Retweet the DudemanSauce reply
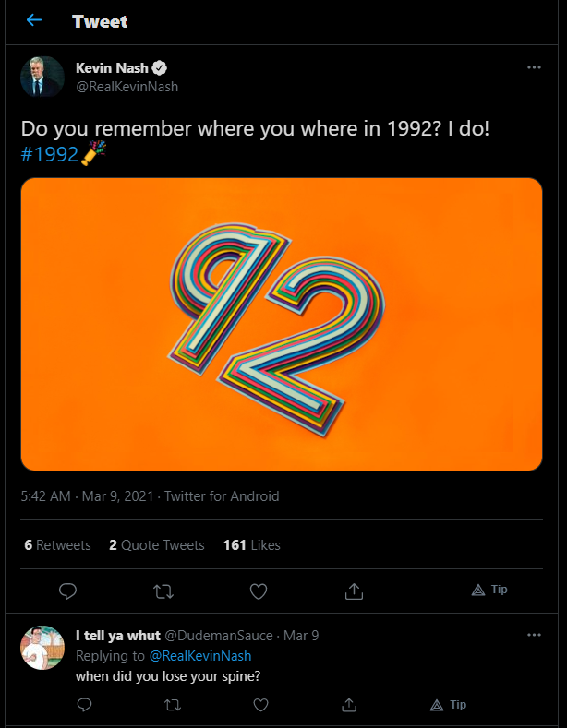 click(173, 705)
